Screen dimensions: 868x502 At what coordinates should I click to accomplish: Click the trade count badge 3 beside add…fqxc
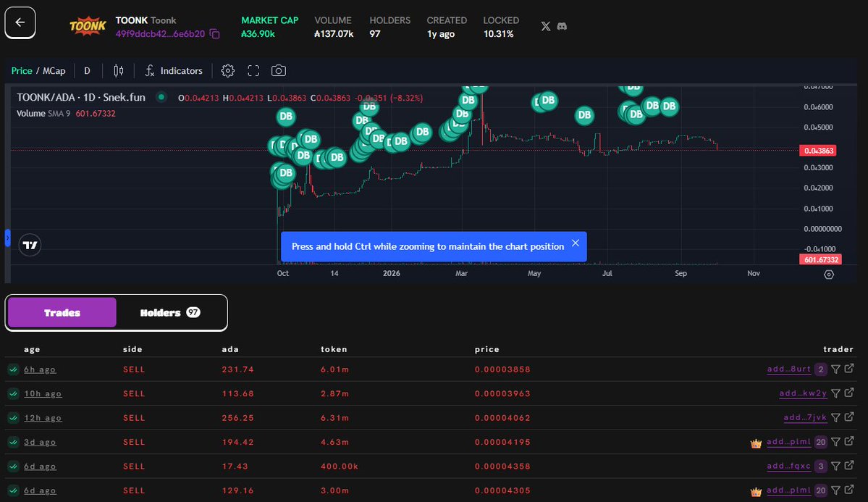point(821,467)
